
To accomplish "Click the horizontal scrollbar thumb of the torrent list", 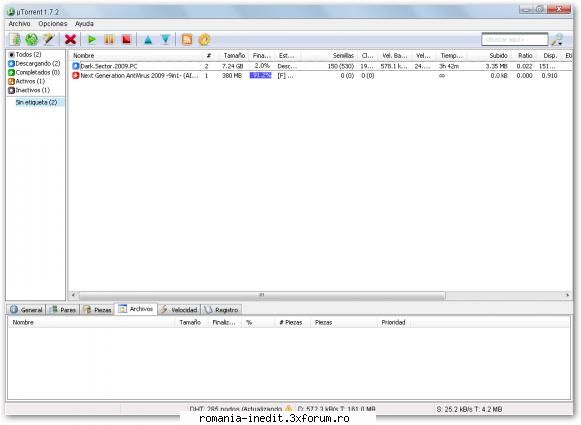I will tap(262, 295).
